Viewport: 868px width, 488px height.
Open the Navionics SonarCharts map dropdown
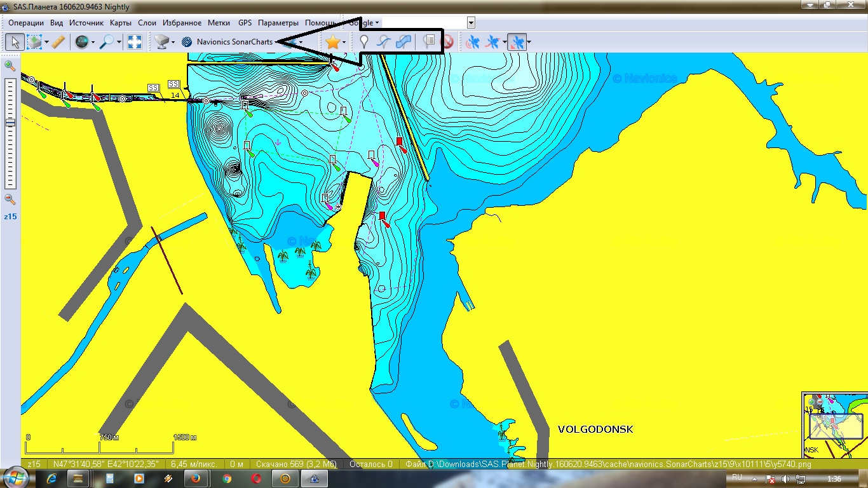(x=234, y=43)
